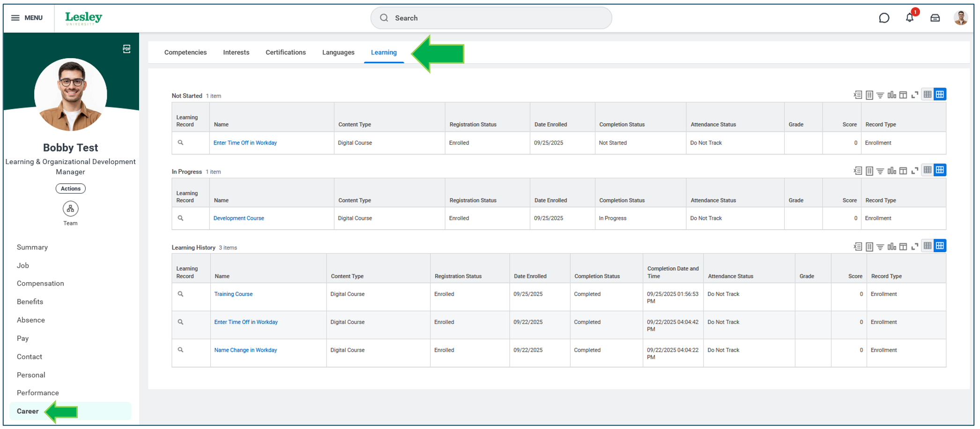Image resolution: width=980 pixels, height=429 pixels.
Task: Expand the Not Started table to fullscreen
Action: pyautogui.click(x=914, y=95)
